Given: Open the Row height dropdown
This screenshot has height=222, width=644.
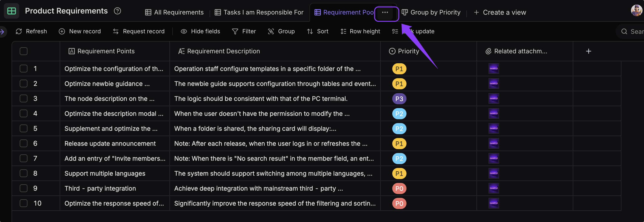Looking at the screenshot, I should [360, 31].
